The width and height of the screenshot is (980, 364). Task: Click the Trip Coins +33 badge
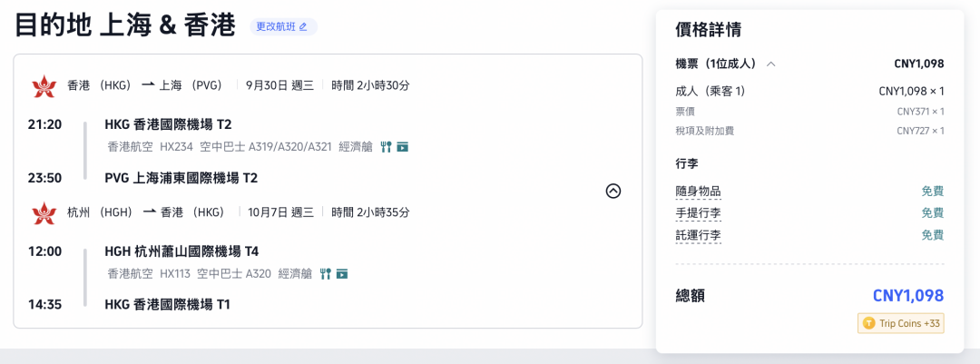coord(901,323)
